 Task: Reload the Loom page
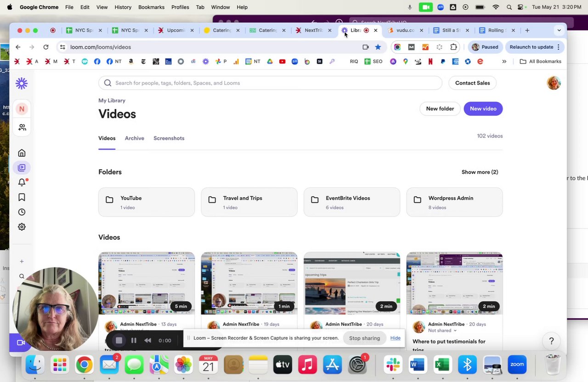46,47
